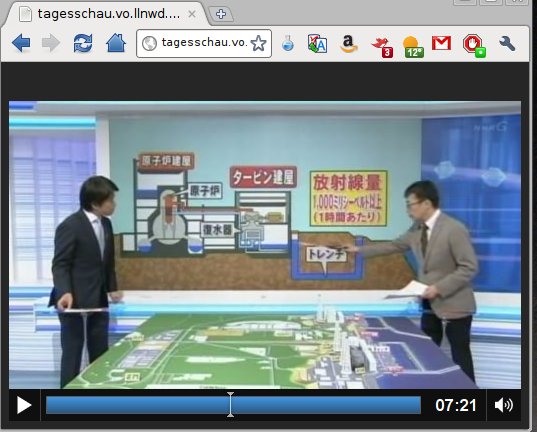This screenshot has height=432, width=537.
Task: Bookmark this page with the star
Action: tap(259, 44)
